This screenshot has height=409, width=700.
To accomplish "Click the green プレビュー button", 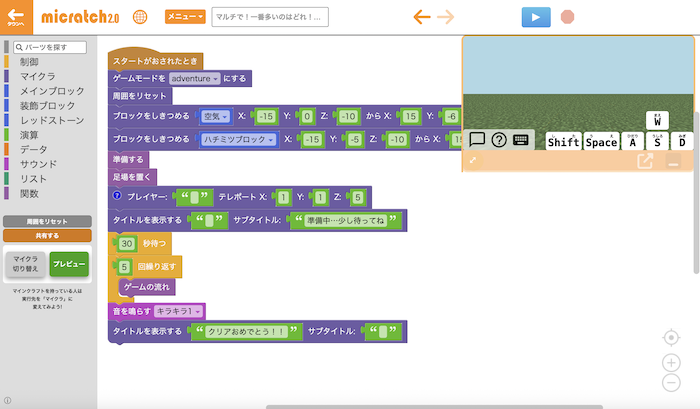I will click(x=69, y=264).
